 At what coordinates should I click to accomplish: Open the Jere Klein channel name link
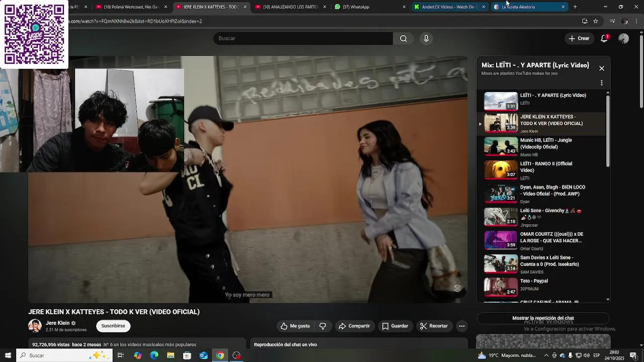click(58, 323)
